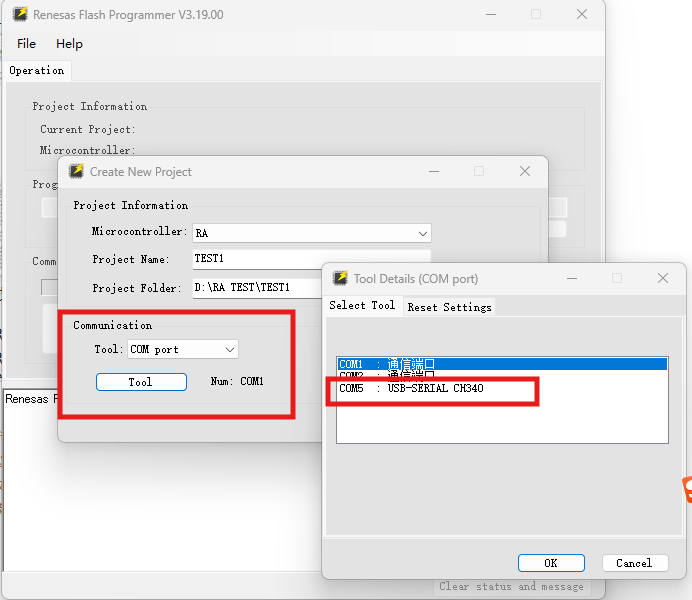Click Num: COM1 label text

(x=237, y=382)
